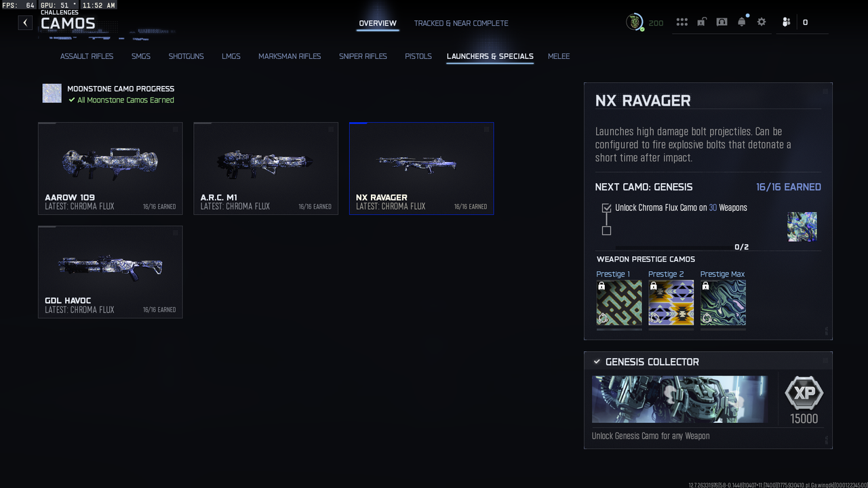Viewport: 868px width, 488px height.
Task: Open the social party icon
Action: coord(786,22)
